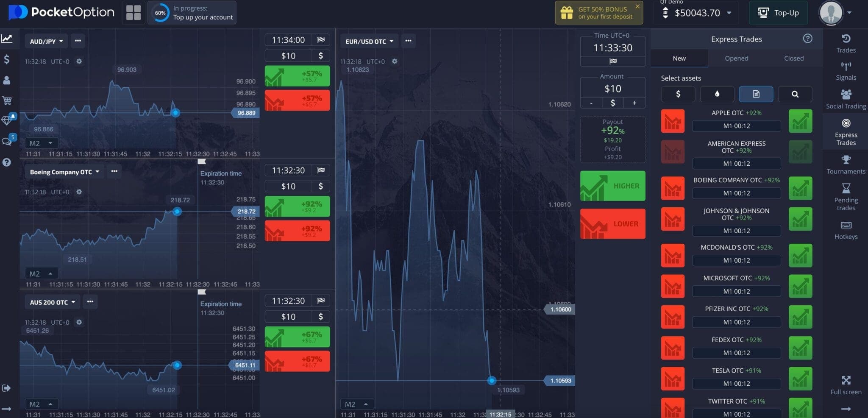Click the Top-Up button
Viewport: 868px width, 418px height.
(778, 13)
